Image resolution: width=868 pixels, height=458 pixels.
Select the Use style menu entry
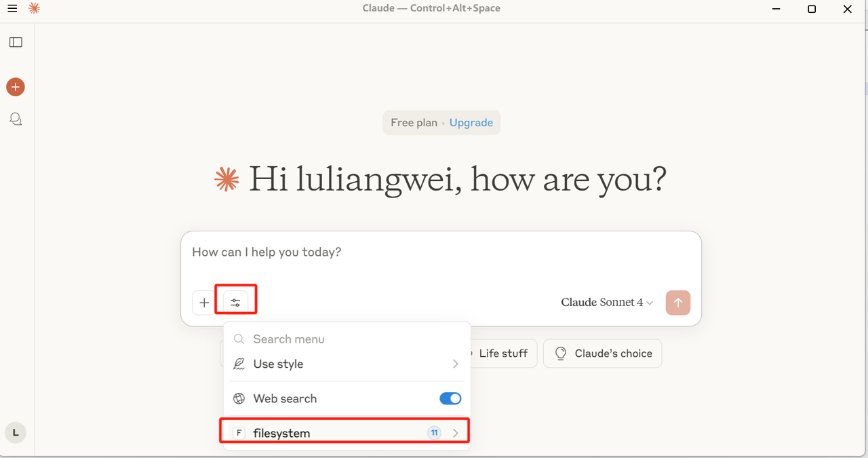pyautogui.click(x=347, y=364)
